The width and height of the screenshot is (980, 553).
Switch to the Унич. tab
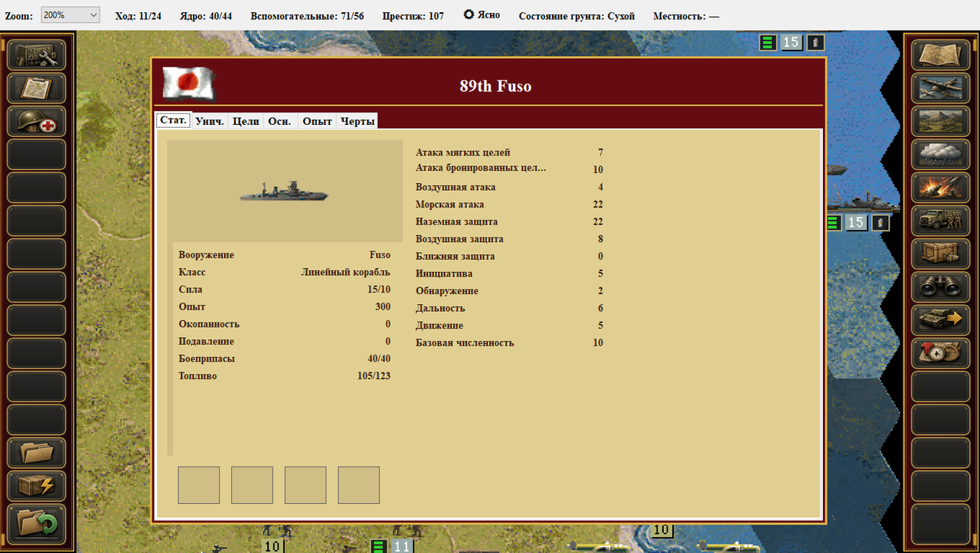(x=210, y=121)
